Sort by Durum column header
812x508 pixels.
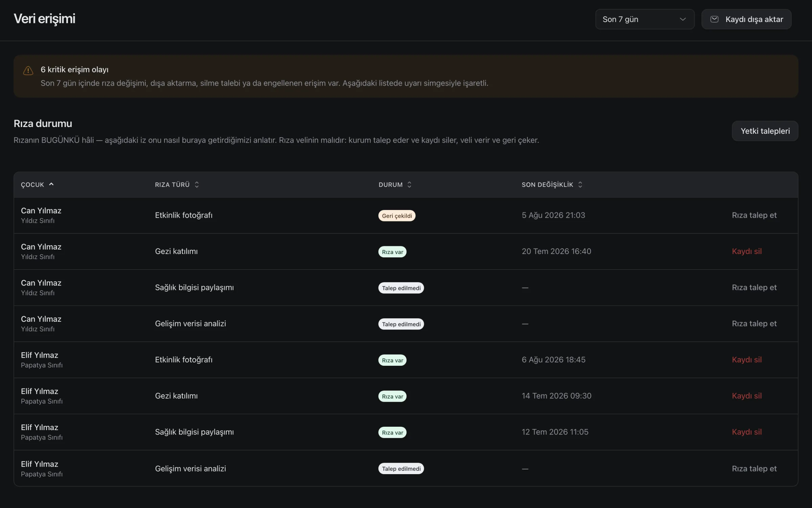click(395, 185)
